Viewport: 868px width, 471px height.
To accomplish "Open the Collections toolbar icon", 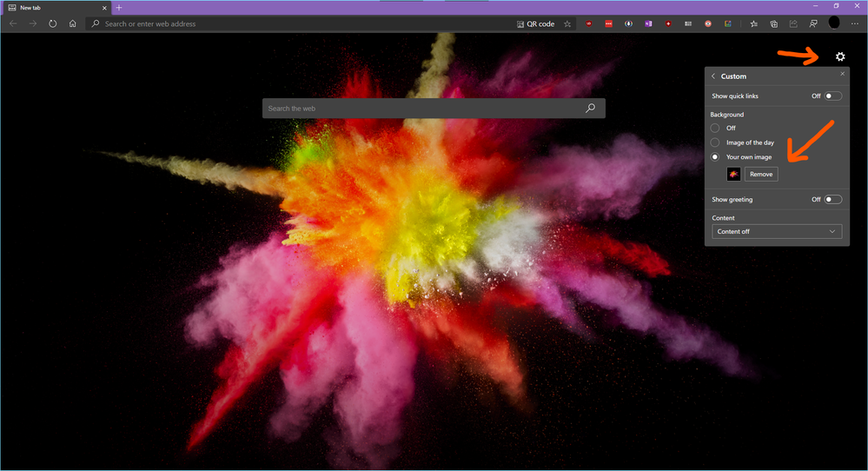I will click(x=773, y=23).
